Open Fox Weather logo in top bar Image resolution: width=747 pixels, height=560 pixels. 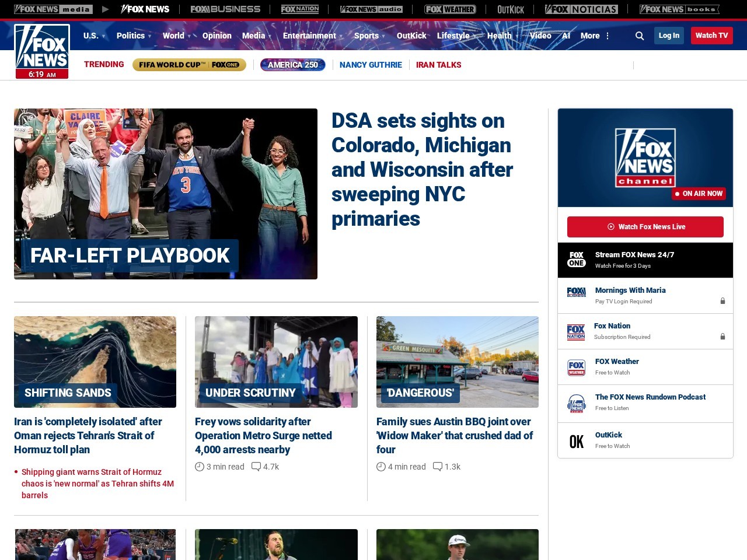pos(450,9)
